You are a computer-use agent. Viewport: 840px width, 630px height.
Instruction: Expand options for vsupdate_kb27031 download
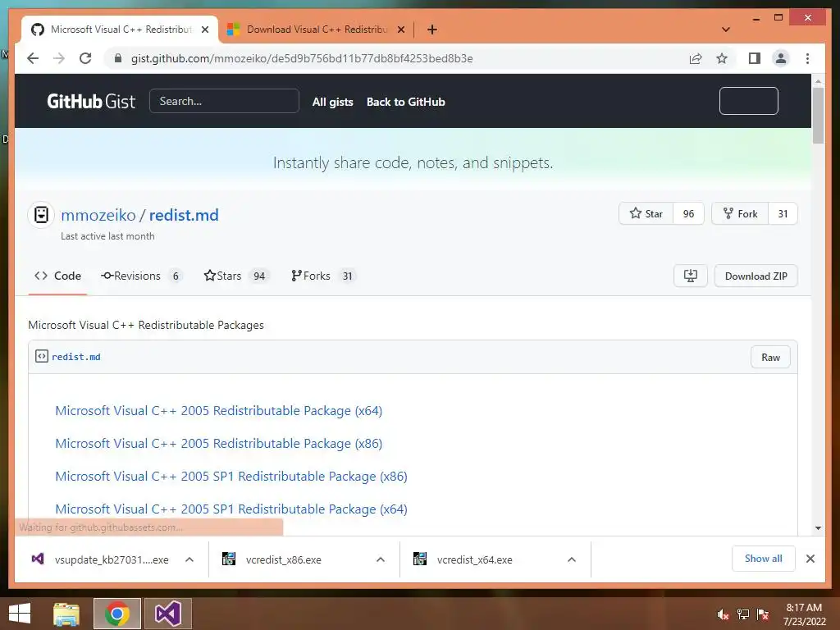point(189,559)
